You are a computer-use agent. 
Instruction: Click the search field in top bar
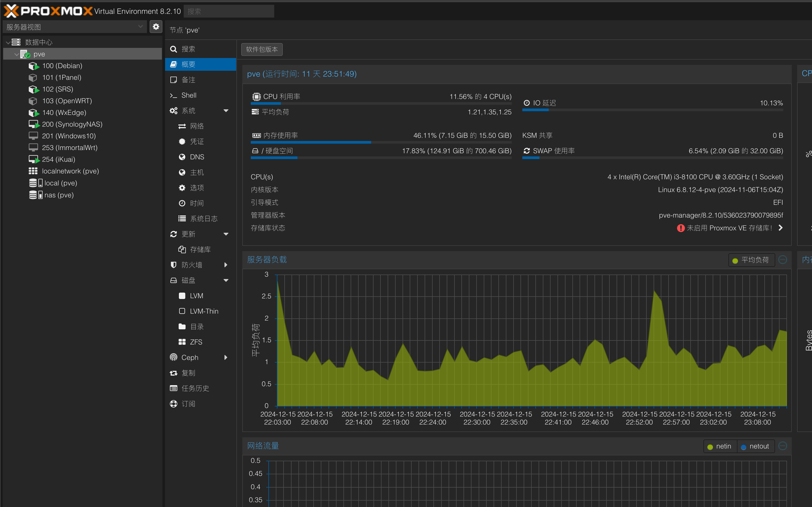228,11
